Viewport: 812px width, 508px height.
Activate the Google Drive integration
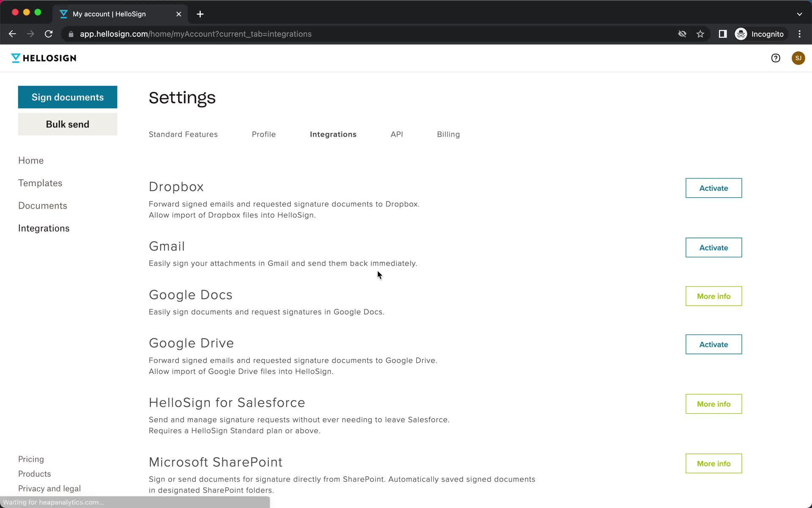(x=713, y=344)
